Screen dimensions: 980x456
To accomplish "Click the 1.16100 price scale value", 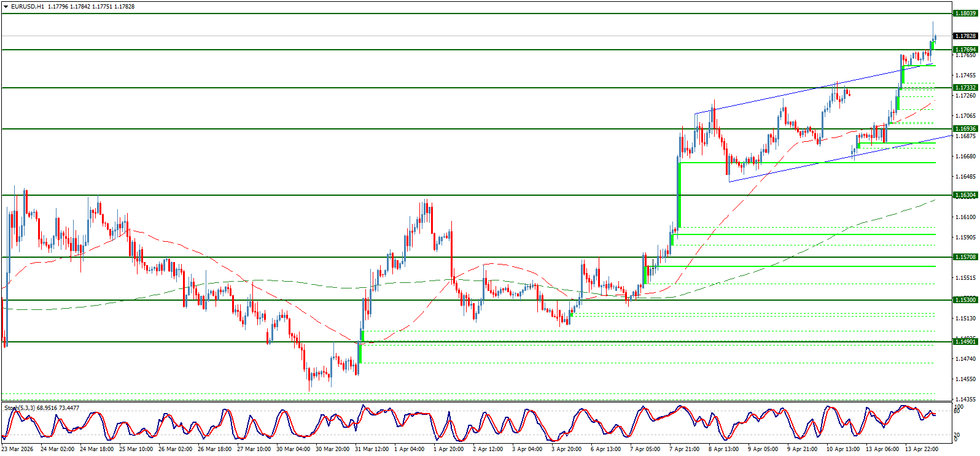I will coord(965,217).
